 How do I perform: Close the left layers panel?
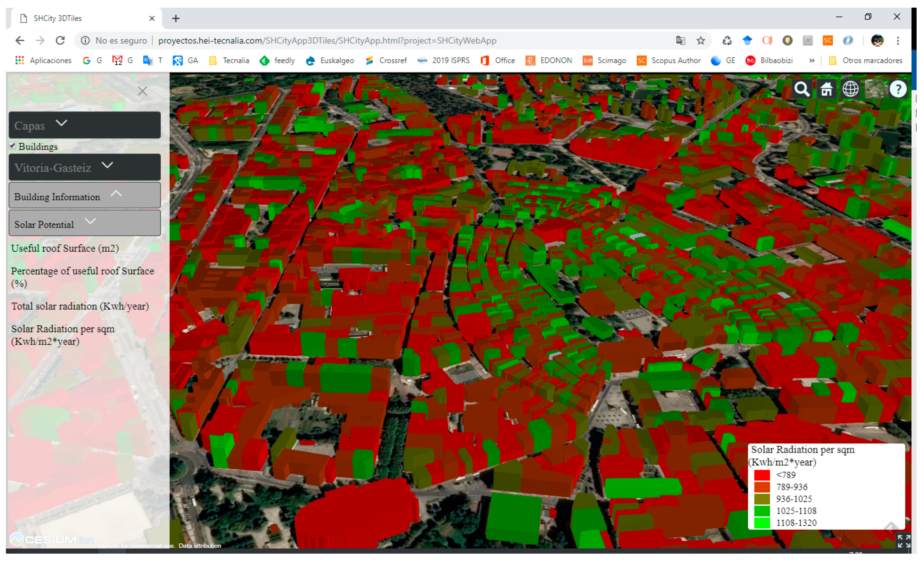(x=142, y=91)
